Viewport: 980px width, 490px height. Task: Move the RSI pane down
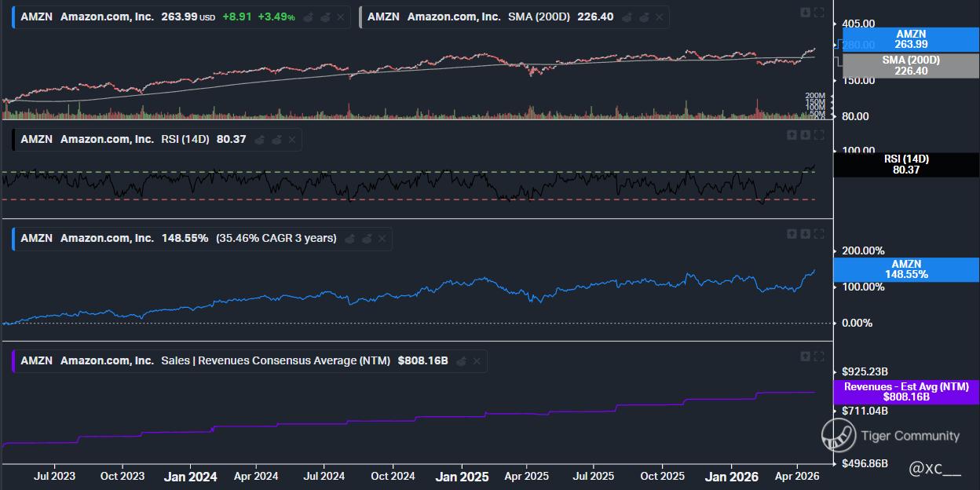(x=806, y=135)
